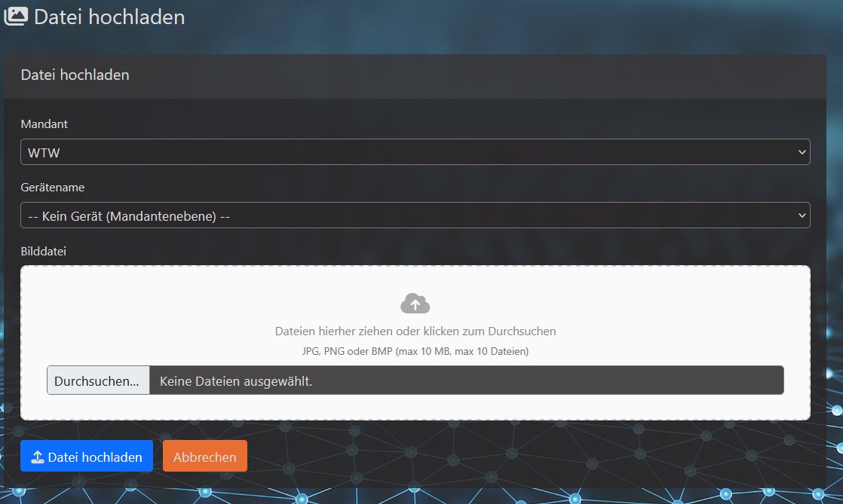843x504 pixels.
Task: Open the Mandant dropdown showing WTW
Action: tap(415, 152)
